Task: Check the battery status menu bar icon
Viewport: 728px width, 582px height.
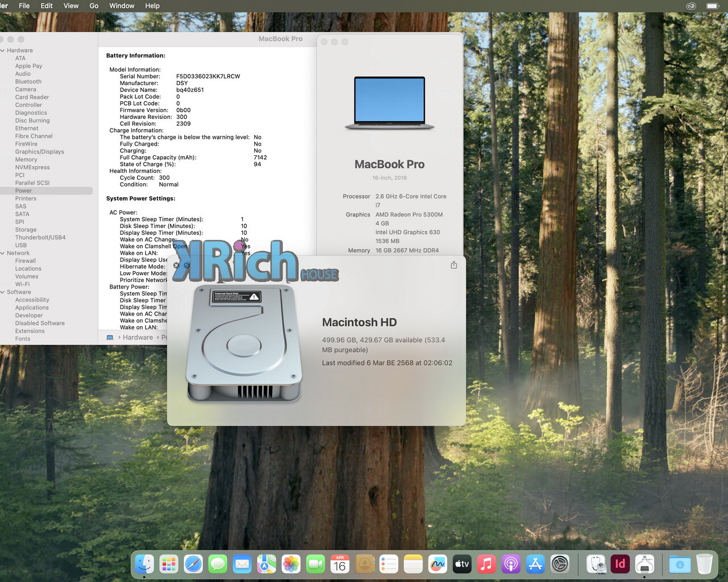Action: pyautogui.click(x=713, y=6)
